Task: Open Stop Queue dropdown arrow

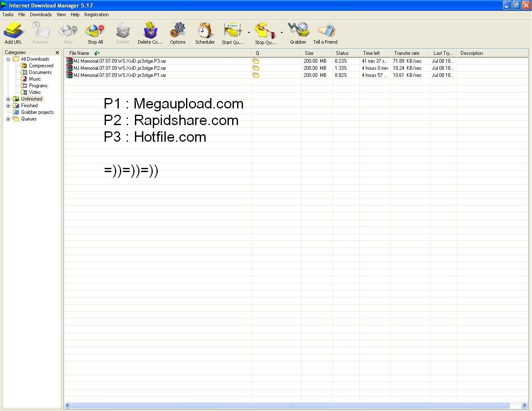Action: tap(282, 32)
